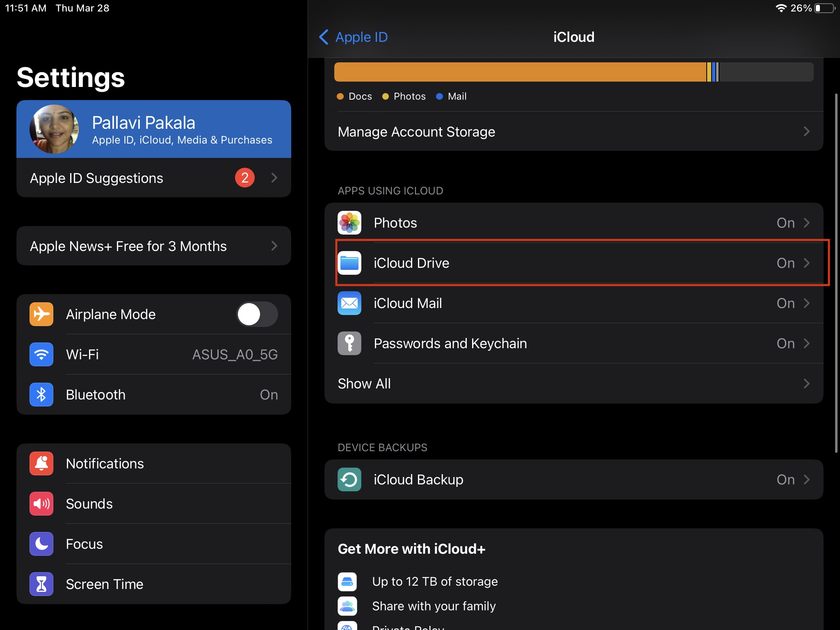Tap Get More with iCloud+ heading

pos(411,549)
